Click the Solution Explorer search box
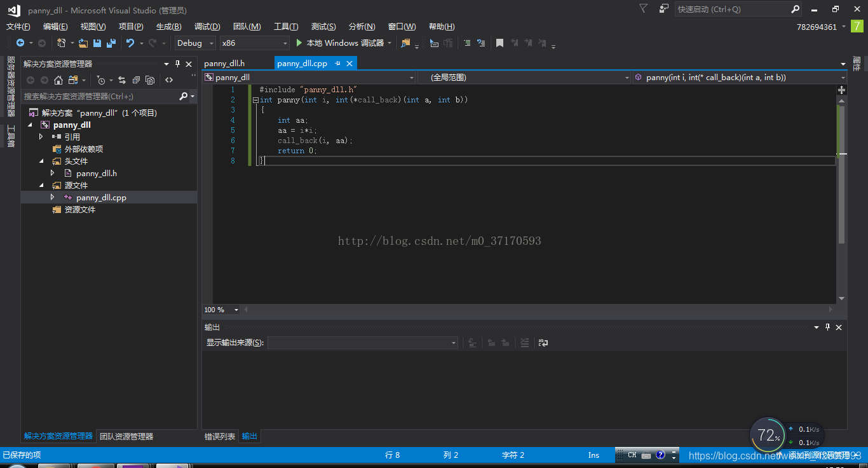 click(100, 96)
